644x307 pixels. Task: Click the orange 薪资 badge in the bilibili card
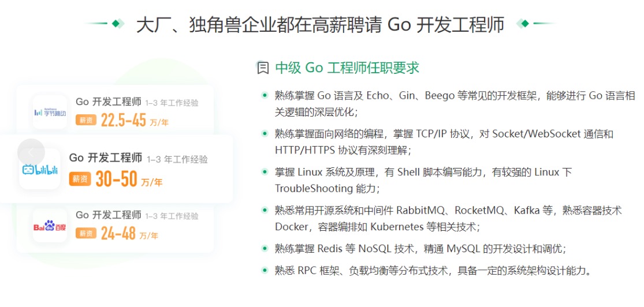pos(80,179)
